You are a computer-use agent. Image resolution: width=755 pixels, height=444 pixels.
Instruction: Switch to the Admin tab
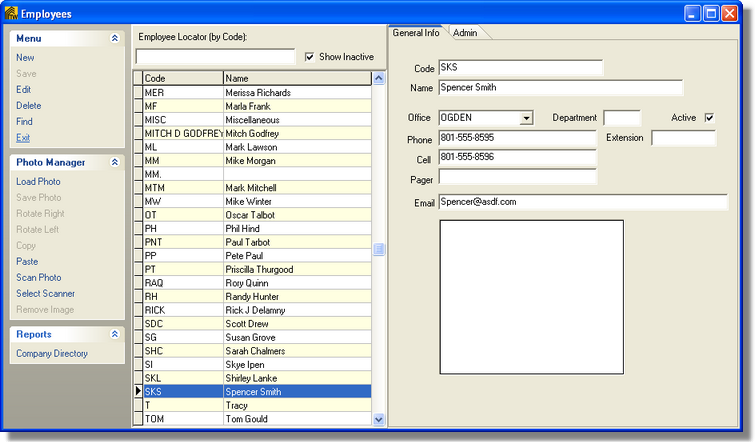(465, 33)
